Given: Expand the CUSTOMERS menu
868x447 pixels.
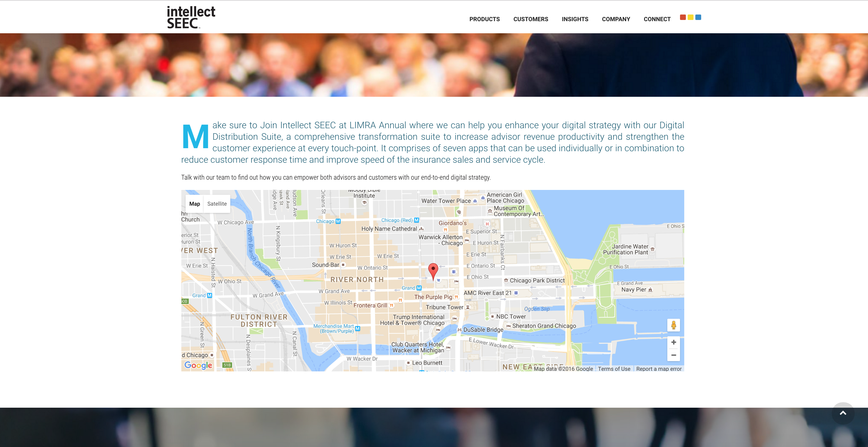Looking at the screenshot, I should point(530,19).
